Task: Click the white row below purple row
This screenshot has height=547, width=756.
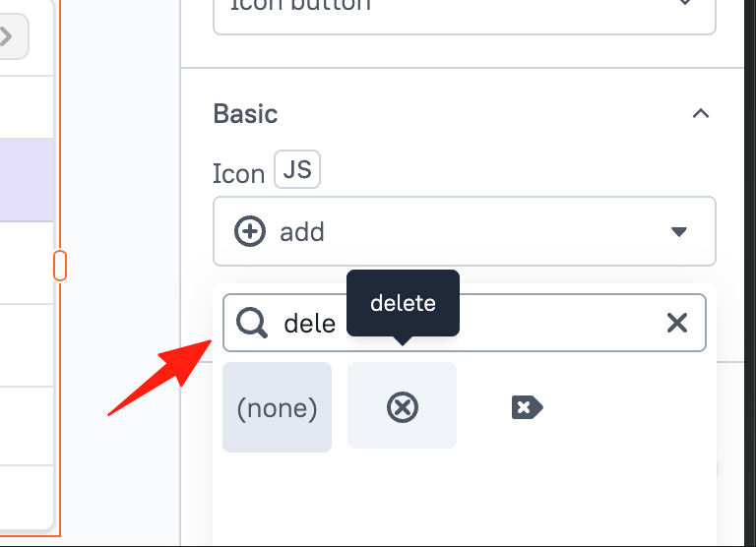Action: point(27,263)
